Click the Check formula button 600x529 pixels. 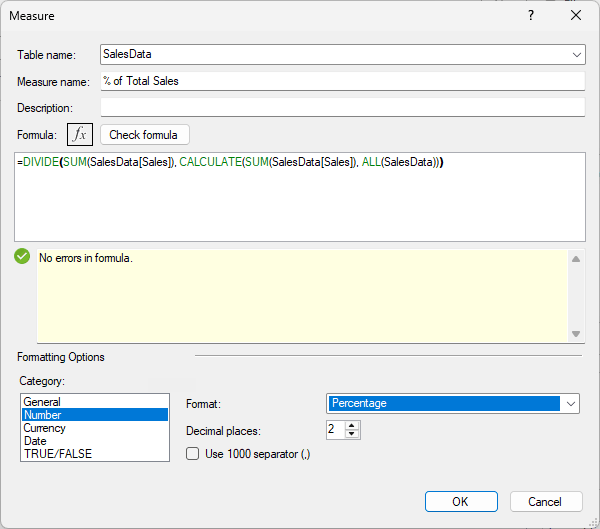pyautogui.click(x=145, y=135)
